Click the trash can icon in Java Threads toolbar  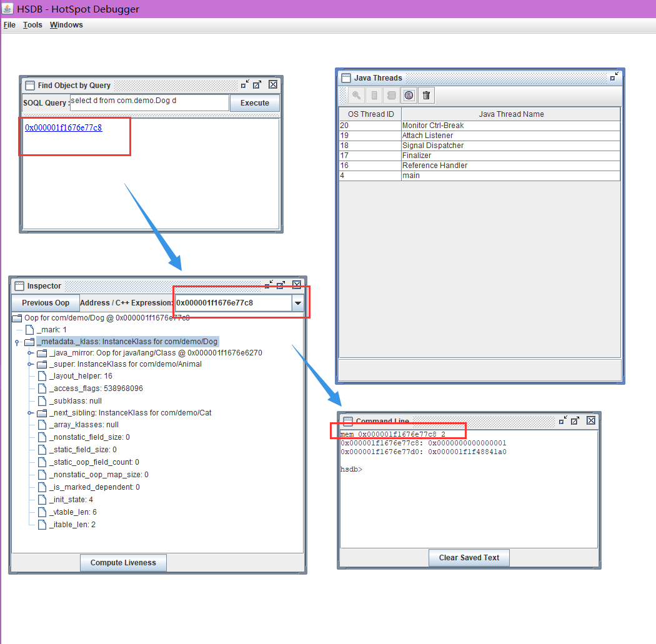[x=426, y=96]
